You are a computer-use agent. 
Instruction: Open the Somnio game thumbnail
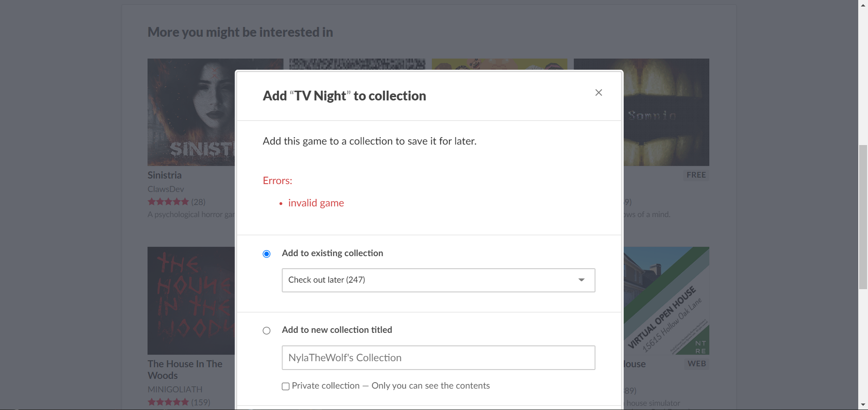[x=666, y=112]
